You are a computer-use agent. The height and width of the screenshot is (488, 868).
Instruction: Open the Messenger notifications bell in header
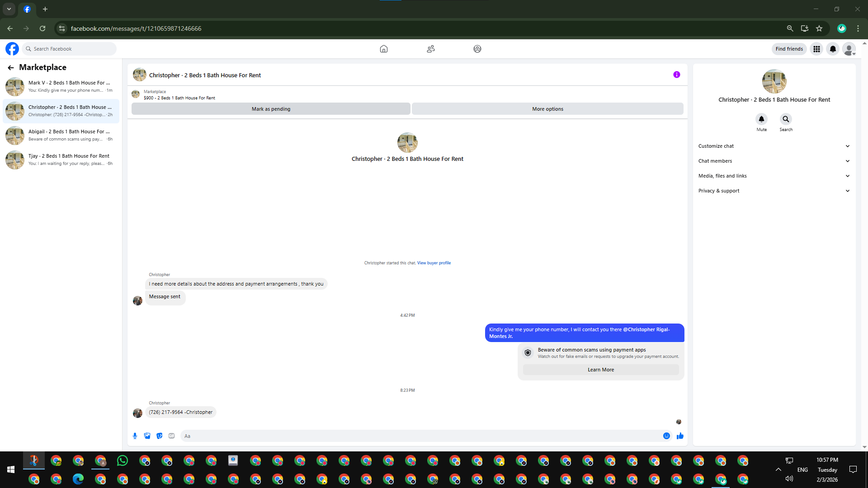tap(833, 49)
